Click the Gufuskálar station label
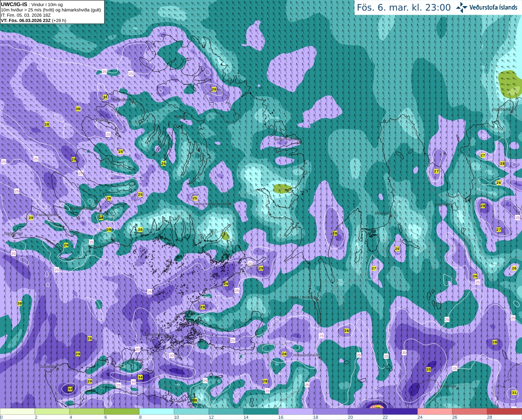Screen dimensions: 522x420 (48, 367)
